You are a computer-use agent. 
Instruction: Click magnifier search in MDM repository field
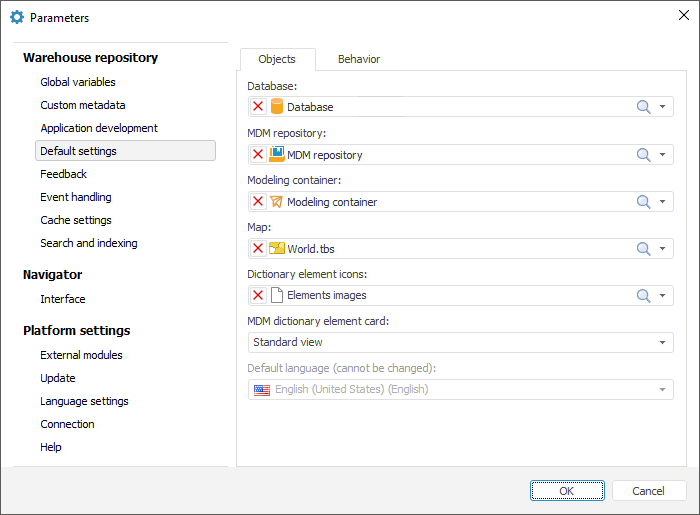[644, 155]
